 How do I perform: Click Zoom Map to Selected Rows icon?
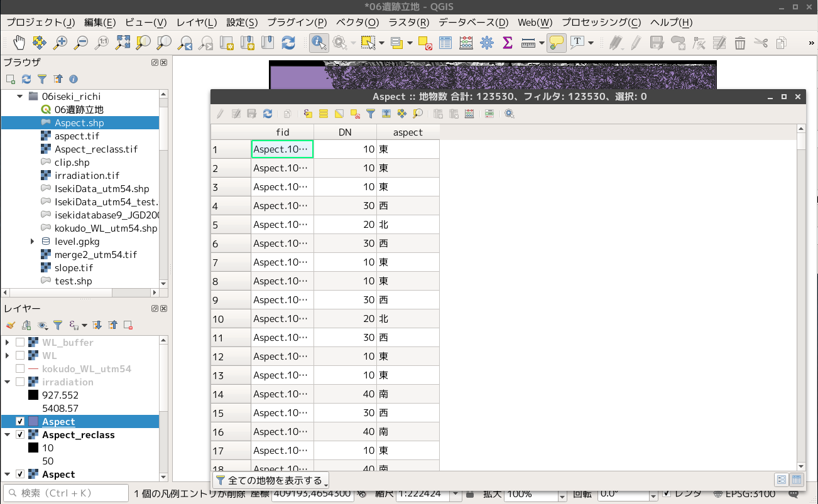pos(418,114)
